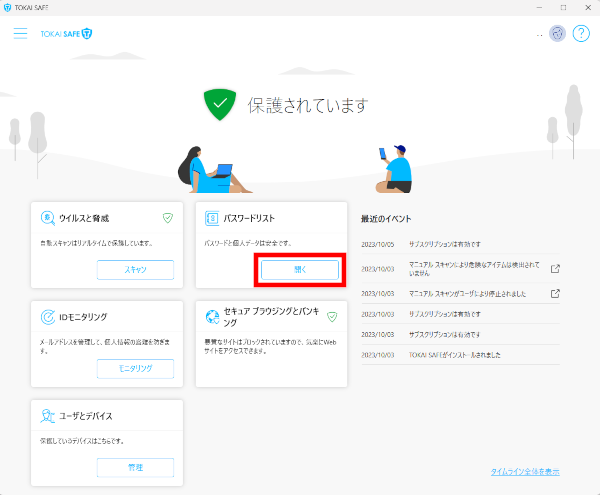Open the user account avatar icon
600x495 pixels.
coord(557,34)
